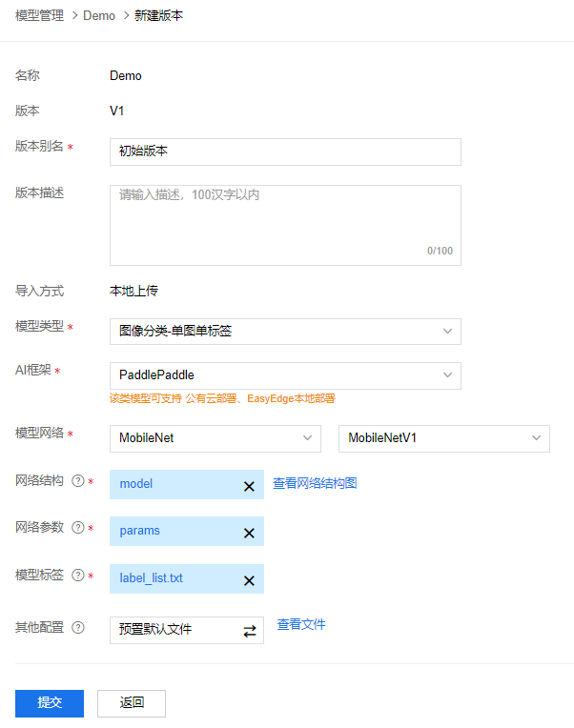
Task: Remove the label_list.txt file
Action: [x=249, y=580]
